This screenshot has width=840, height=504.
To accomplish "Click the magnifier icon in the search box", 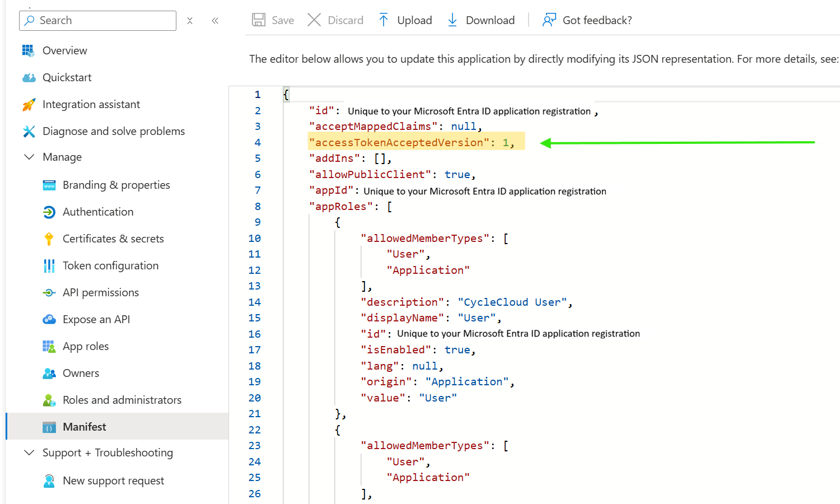I will [x=30, y=20].
